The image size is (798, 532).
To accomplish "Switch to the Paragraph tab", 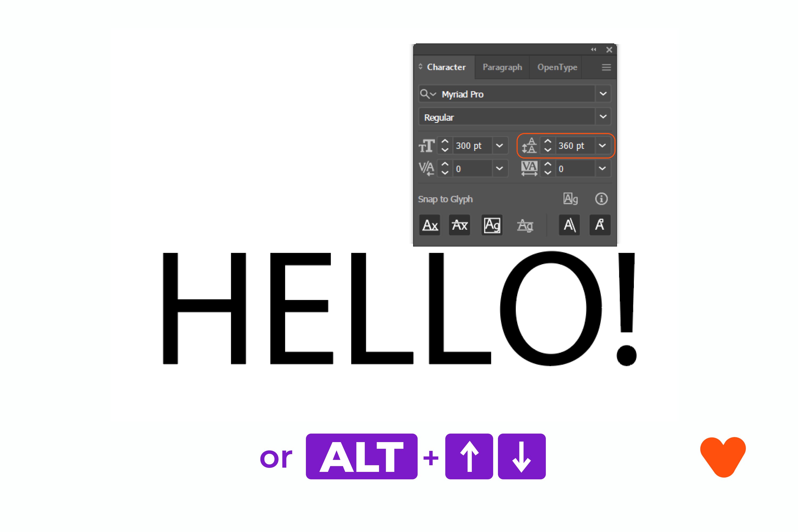I will pos(501,66).
